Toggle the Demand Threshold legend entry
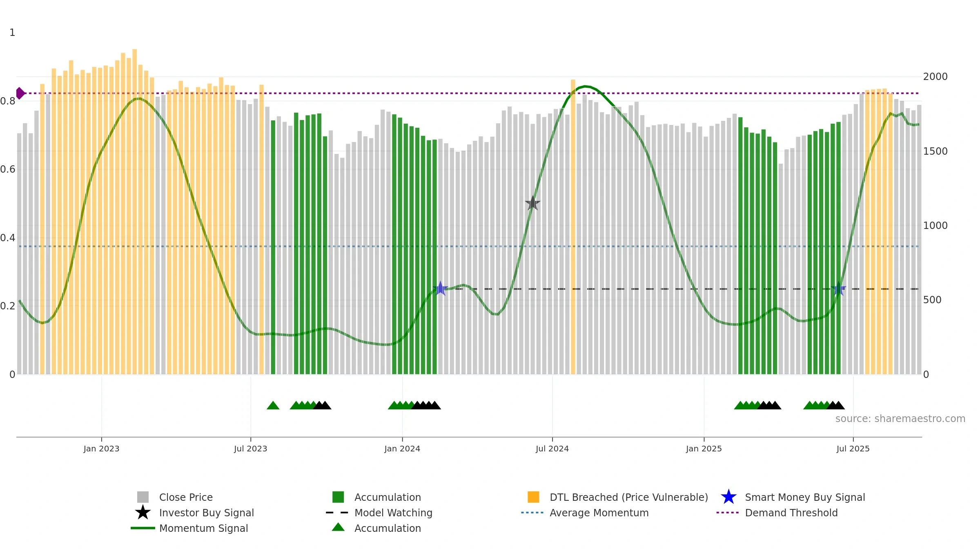 (777, 513)
